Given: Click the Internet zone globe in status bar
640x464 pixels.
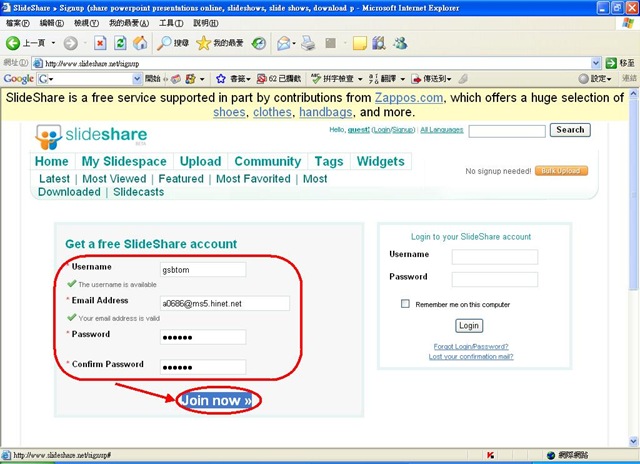Looking at the screenshot, I should pyautogui.click(x=551, y=455).
